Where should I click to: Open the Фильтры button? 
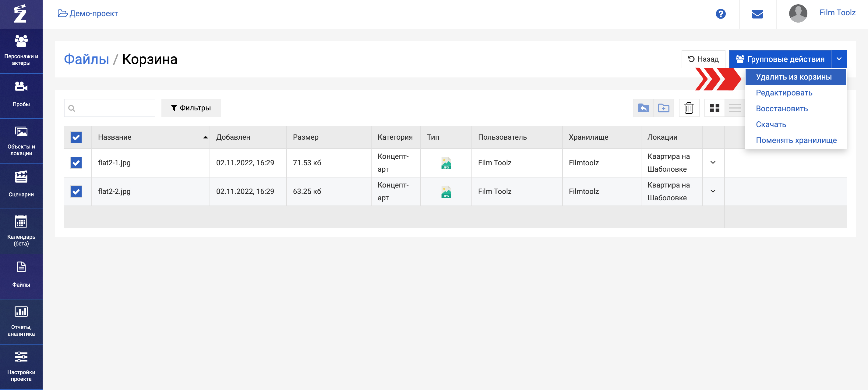pyautogui.click(x=191, y=108)
